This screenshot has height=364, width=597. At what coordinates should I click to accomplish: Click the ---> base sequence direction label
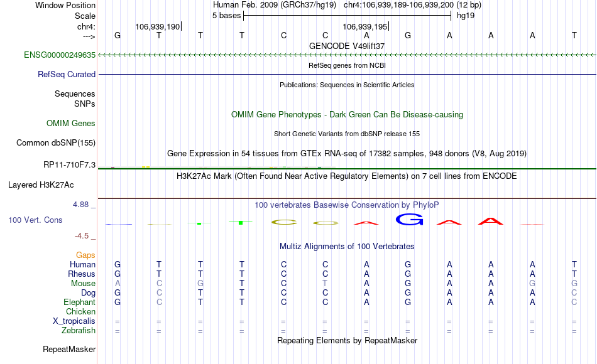pos(89,36)
